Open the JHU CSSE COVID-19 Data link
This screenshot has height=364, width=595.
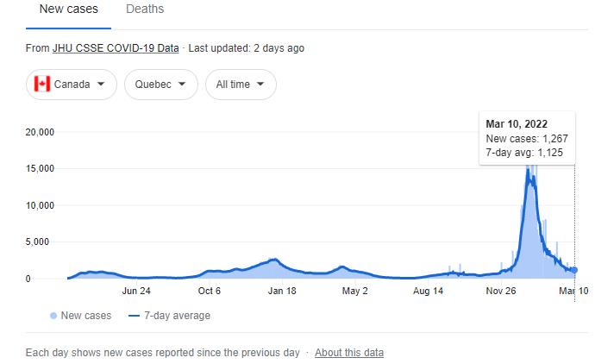[x=116, y=48]
